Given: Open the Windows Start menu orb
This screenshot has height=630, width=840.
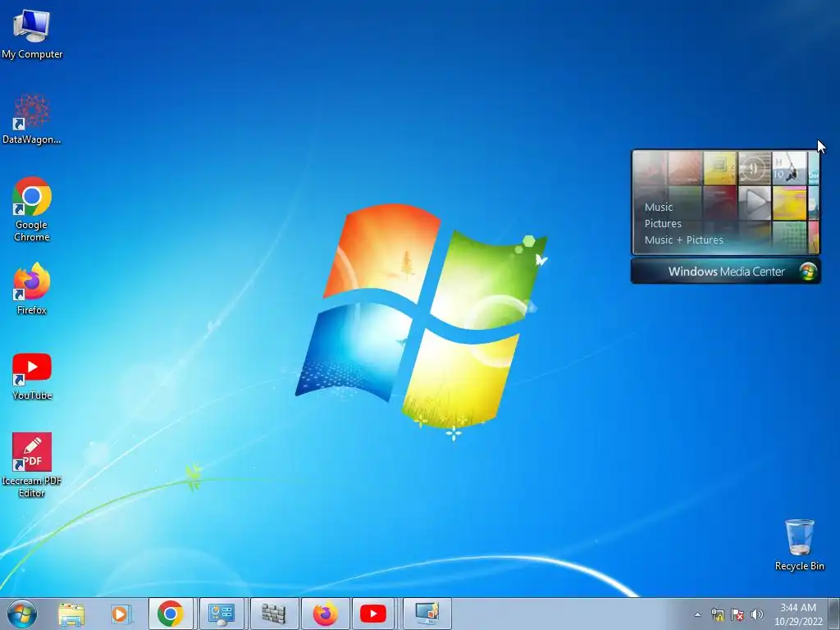Looking at the screenshot, I should click(x=22, y=614).
